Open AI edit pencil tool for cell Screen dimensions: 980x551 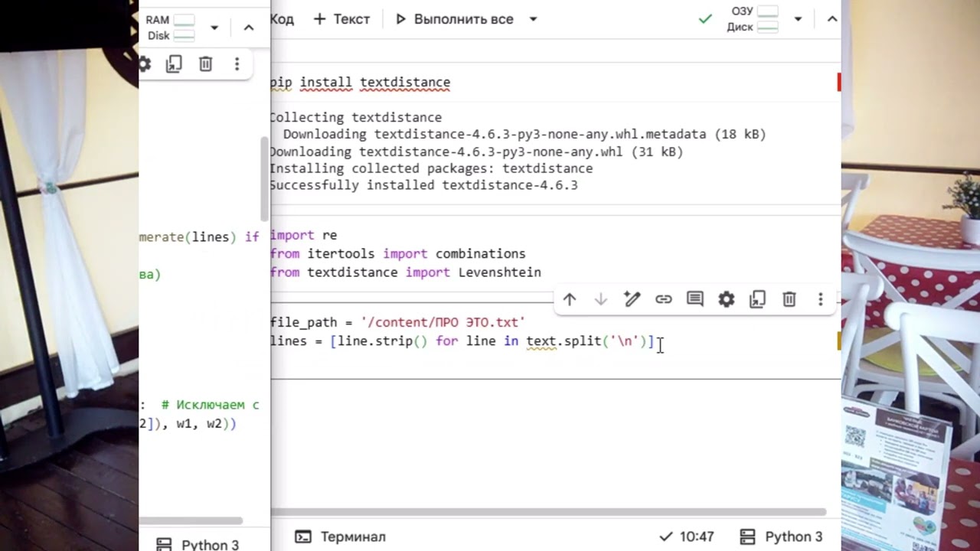[632, 299]
